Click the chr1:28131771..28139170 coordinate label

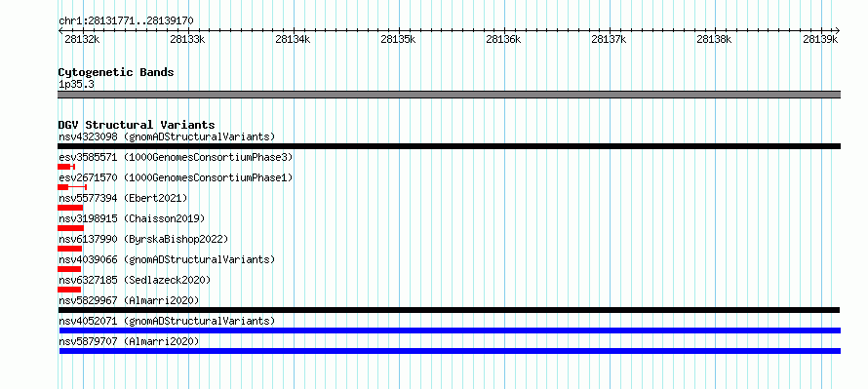point(126,21)
